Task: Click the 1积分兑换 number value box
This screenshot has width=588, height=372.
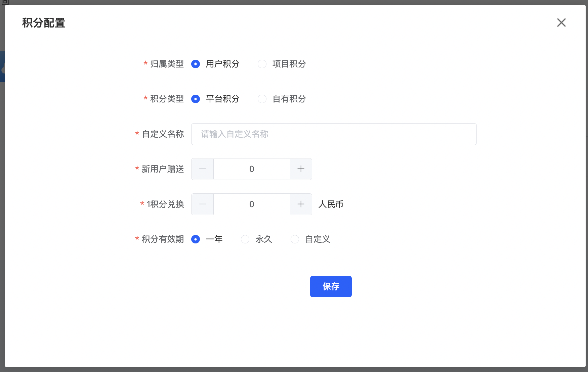Action: click(x=252, y=204)
